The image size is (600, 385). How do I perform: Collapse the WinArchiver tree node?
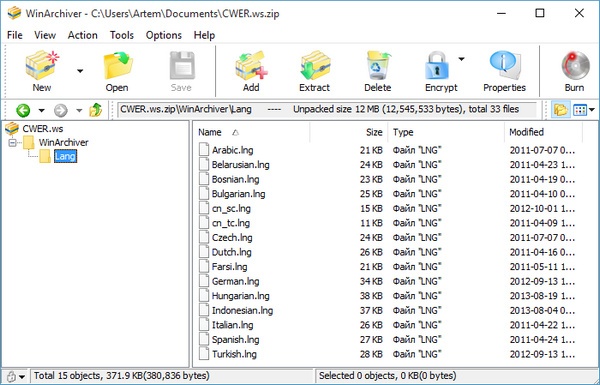click(13, 143)
